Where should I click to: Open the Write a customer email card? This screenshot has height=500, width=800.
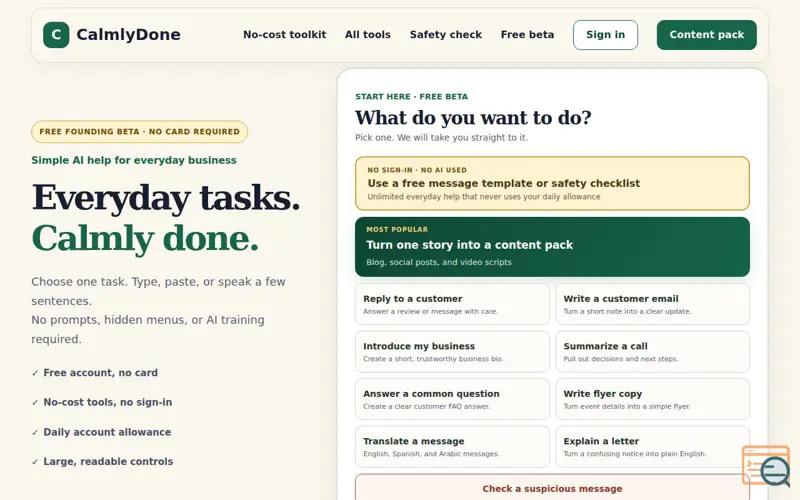653,304
